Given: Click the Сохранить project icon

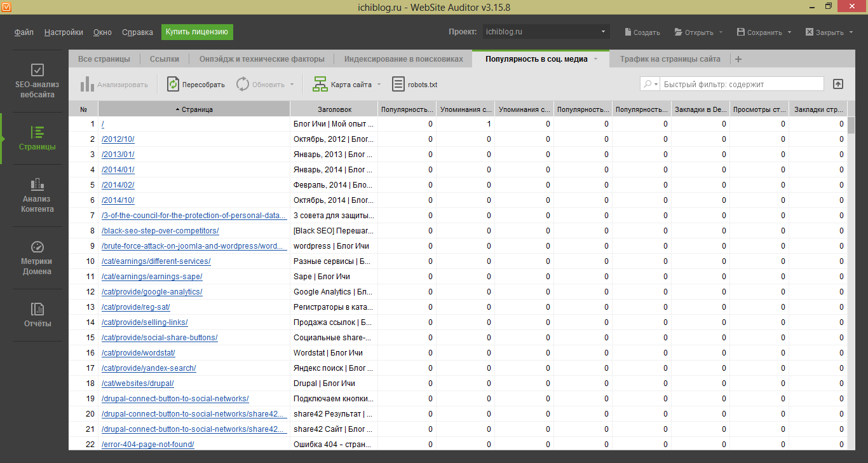Looking at the screenshot, I should tap(740, 32).
